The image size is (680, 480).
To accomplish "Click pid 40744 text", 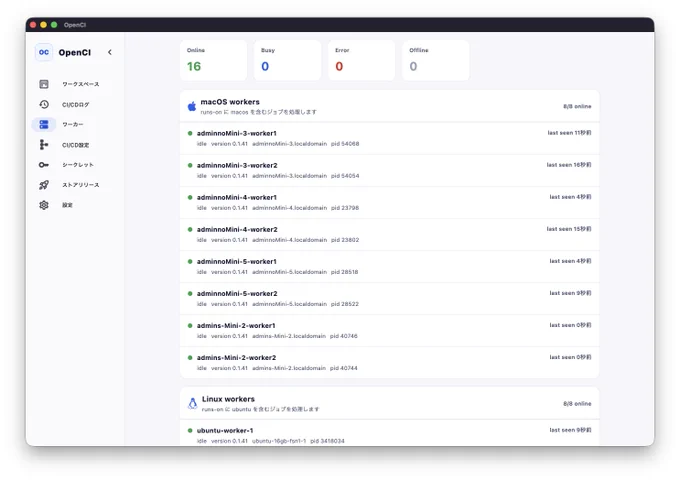I will click(343, 368).
